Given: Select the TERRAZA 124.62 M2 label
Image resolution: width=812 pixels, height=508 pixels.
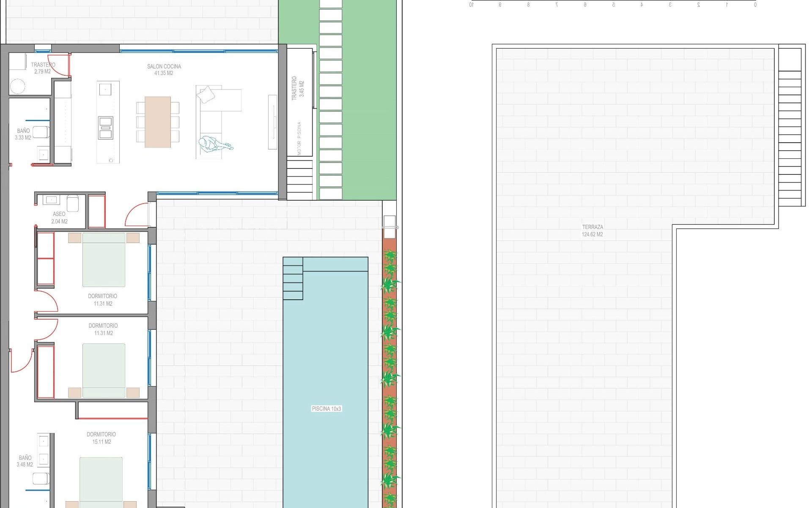Looking at the screenshot, I should tap(592, 231).
